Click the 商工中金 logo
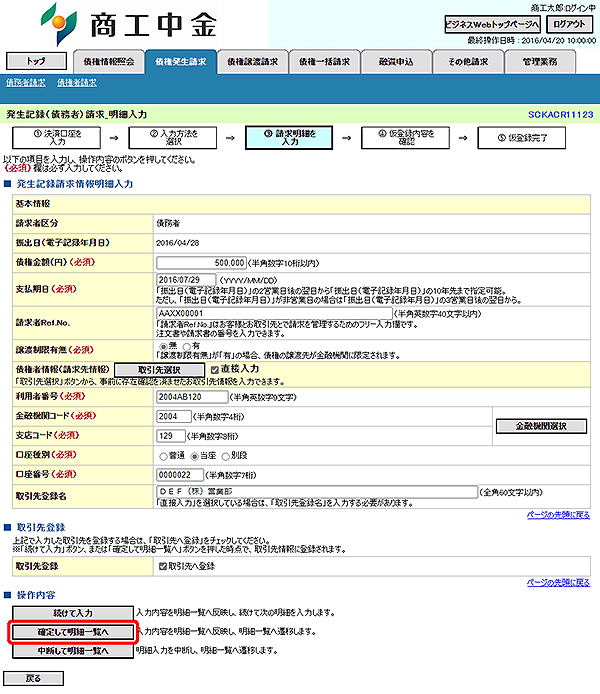The image size is (600, 694). click(x=128, y=24)
